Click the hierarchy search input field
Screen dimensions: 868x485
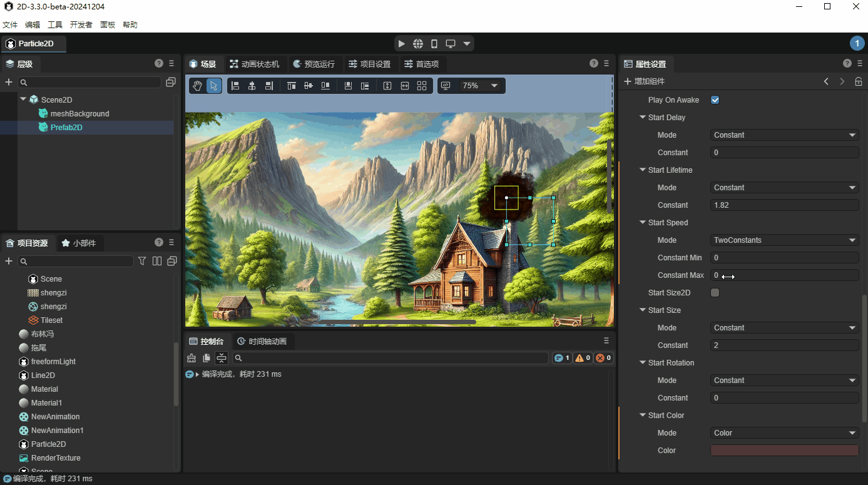click(x=89, y=83)
